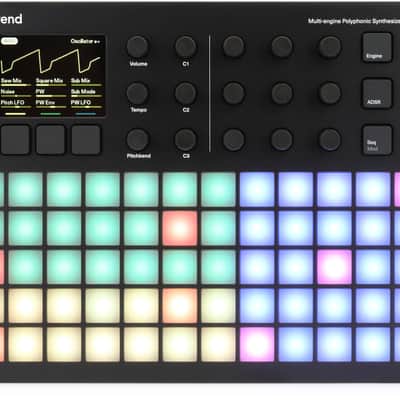Click the Tempo knob
This screenshot has width=400, height=400.
click(x=137, y=93)
